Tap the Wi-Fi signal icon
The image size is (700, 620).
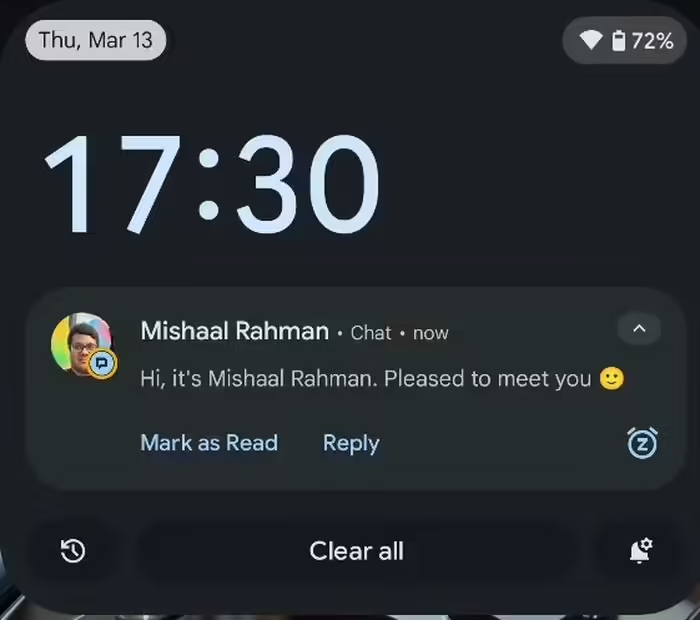(x=591, y=41)
